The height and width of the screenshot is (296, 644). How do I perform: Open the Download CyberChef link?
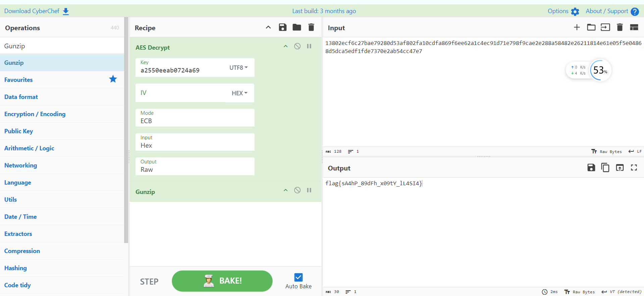(32, 11)
